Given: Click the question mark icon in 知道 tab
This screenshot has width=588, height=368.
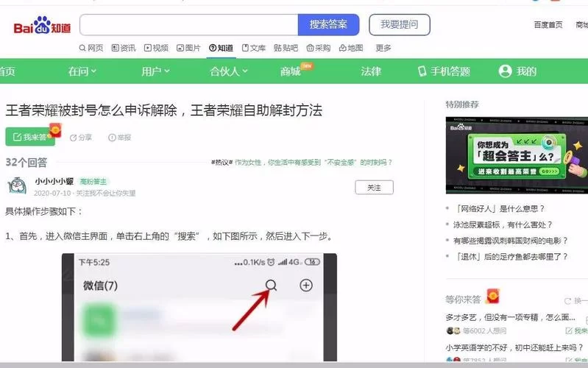Looking at the screenshot, I should click(213, 48).
